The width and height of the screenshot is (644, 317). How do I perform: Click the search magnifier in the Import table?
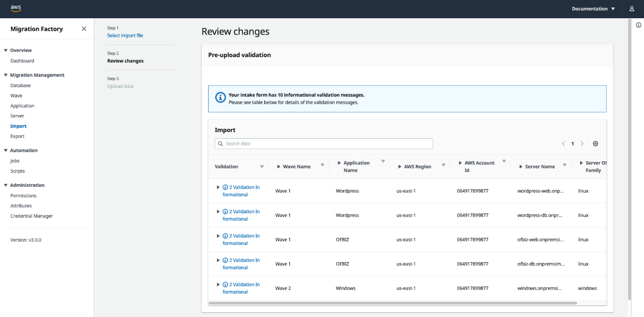coord(220,143)
